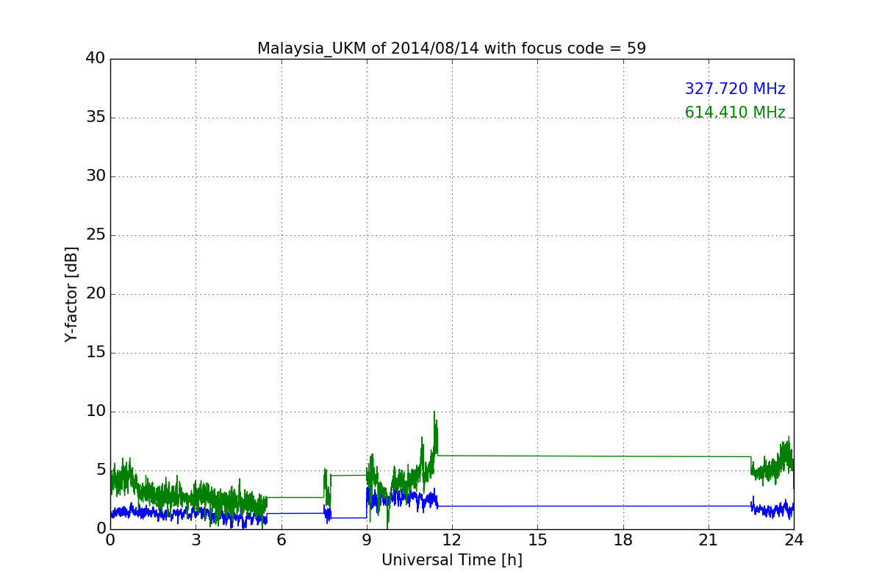Click the y-axis tick label 15
Viewport: 882px width, 588px height.
click(x=96, y=353)
